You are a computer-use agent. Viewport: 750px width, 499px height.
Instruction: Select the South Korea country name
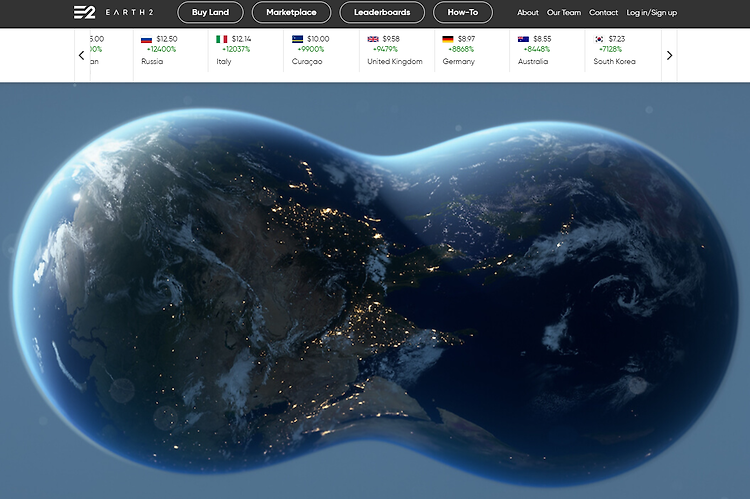[x=615, y=61]
